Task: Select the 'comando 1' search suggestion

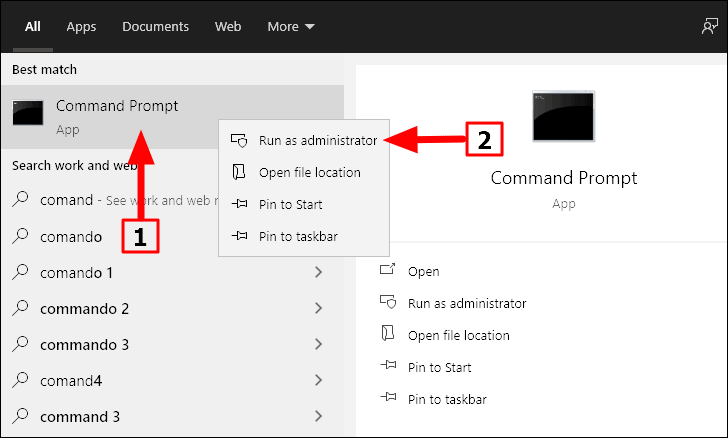Action: 172,272
